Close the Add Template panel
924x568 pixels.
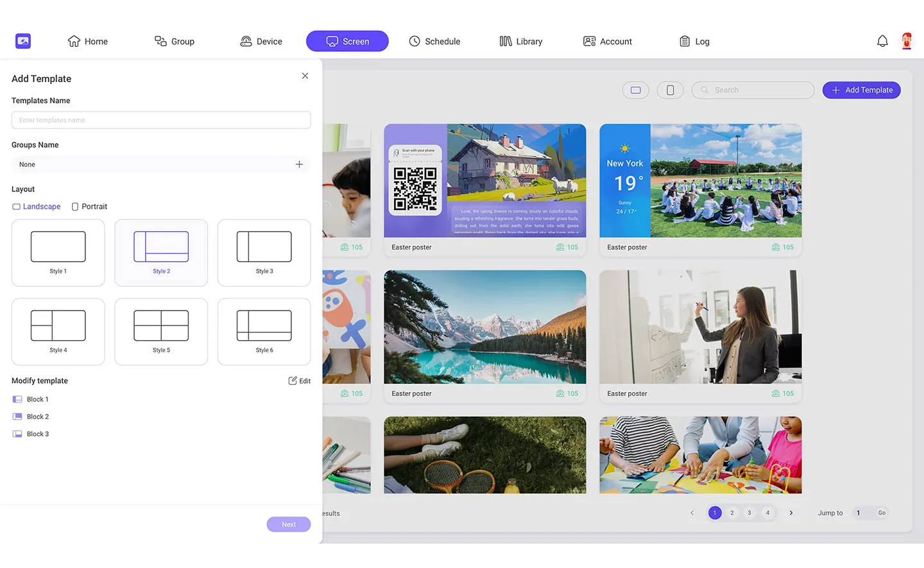(x=305, y=76)
